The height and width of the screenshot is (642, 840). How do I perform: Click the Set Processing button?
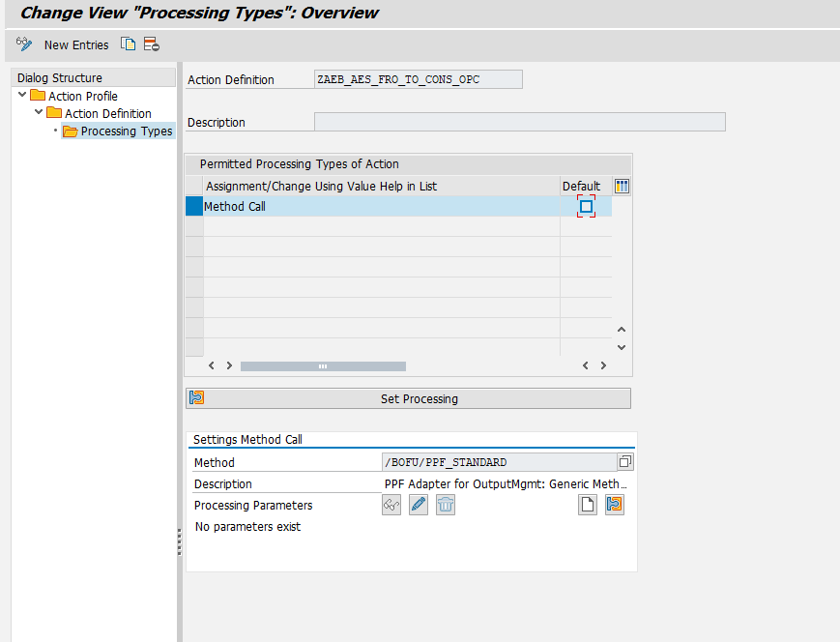coord(408,398)
